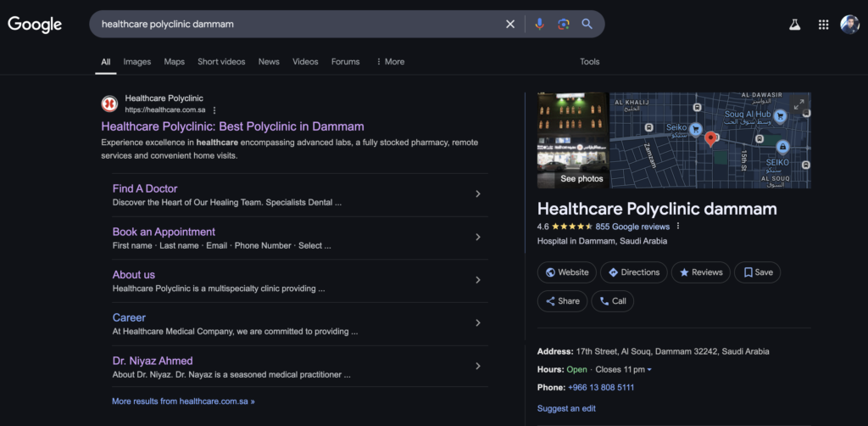Open the Forums tab
This screenshot has width=868, height=426.
click(346, 62)
